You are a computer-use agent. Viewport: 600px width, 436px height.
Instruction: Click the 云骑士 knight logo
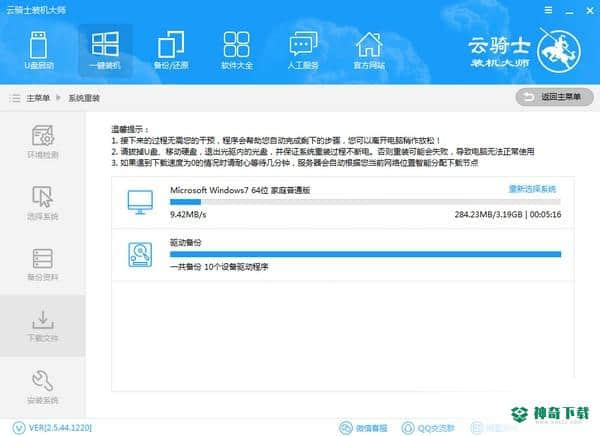tap(525, 51)
